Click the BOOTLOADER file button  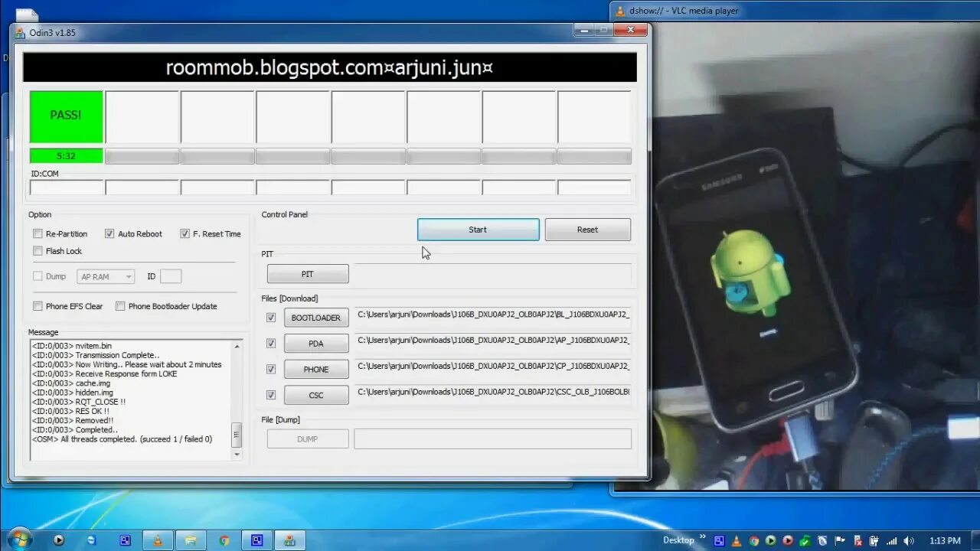315,318
